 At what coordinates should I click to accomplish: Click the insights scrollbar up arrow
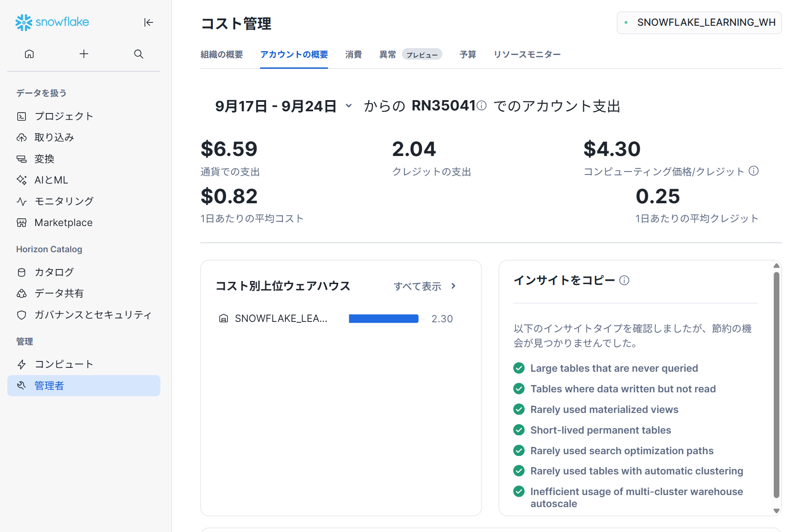tap(776, 266)
